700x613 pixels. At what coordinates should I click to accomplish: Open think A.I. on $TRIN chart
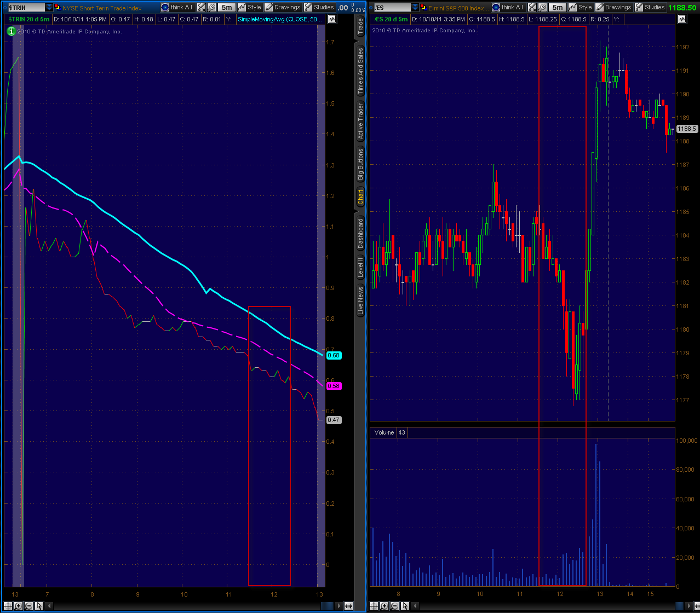pos(177,7)
